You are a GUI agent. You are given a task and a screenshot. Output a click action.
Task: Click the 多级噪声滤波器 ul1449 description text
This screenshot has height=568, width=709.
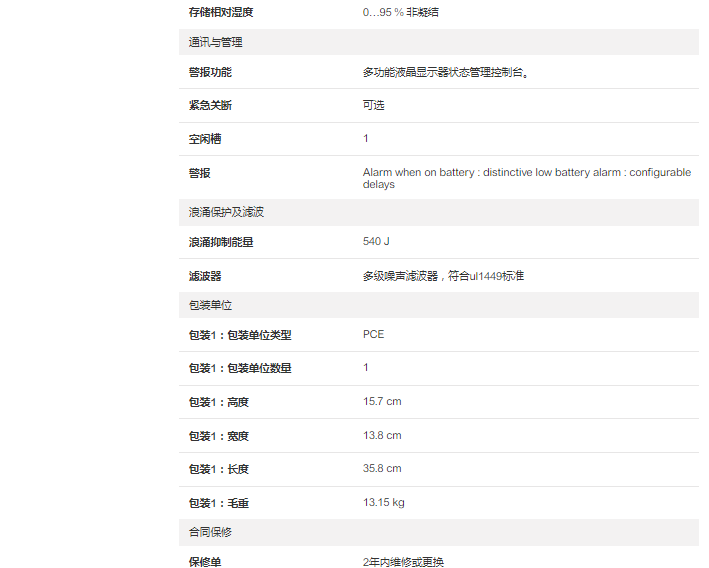pyautogui.click(x=443, y=276)
